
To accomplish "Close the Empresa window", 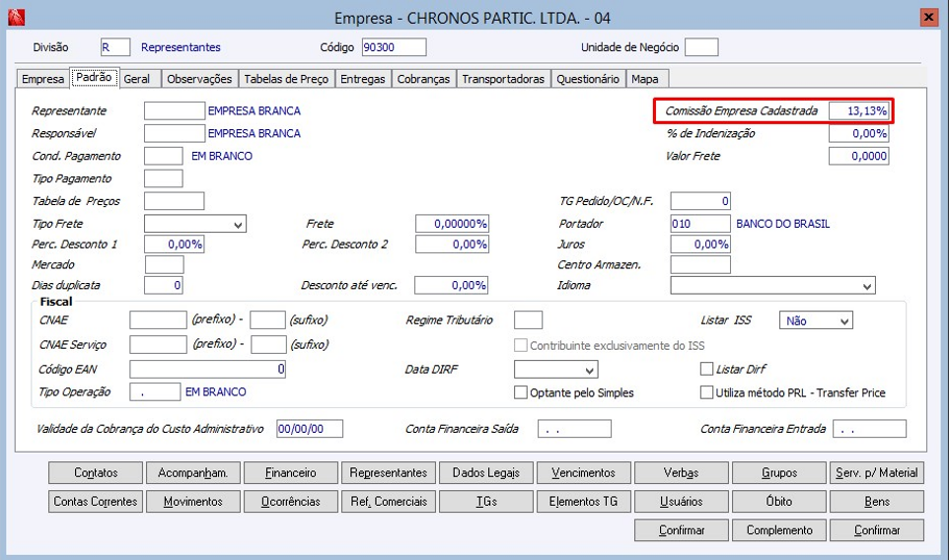I will 928,17.
